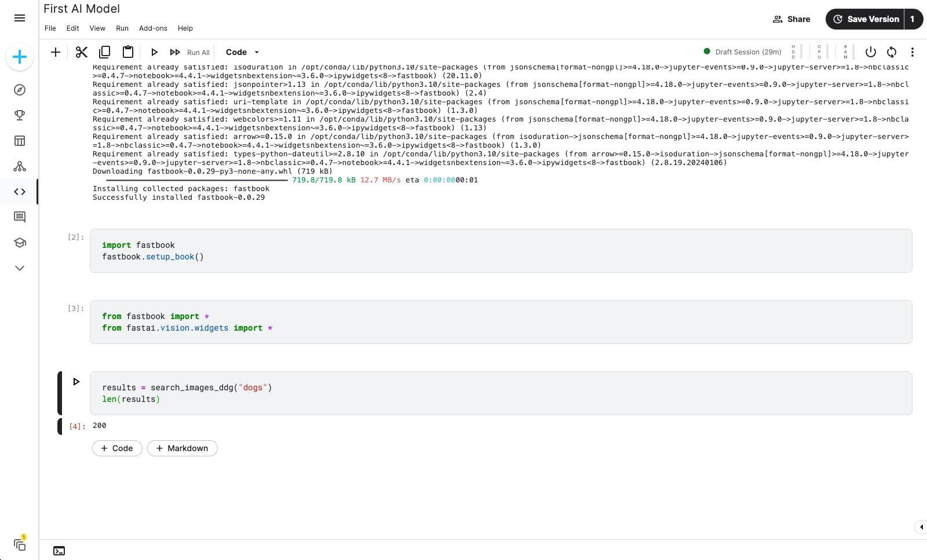Open the more options three-dot menu

click(x=913, y=52)
